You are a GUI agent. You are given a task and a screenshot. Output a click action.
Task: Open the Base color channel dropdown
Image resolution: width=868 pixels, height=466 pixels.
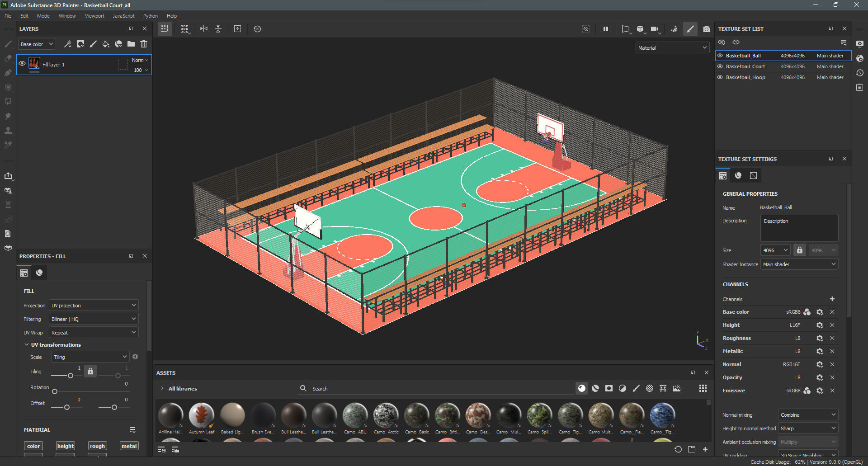[x=37, y=44]
